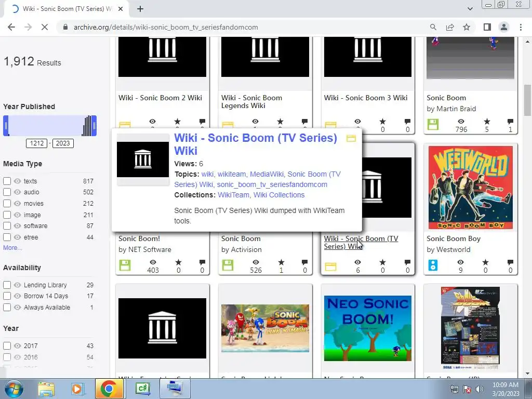This screenshot has width=532, height=399.
Task: Check the texts media type checkbox
Action: [7, 181]
